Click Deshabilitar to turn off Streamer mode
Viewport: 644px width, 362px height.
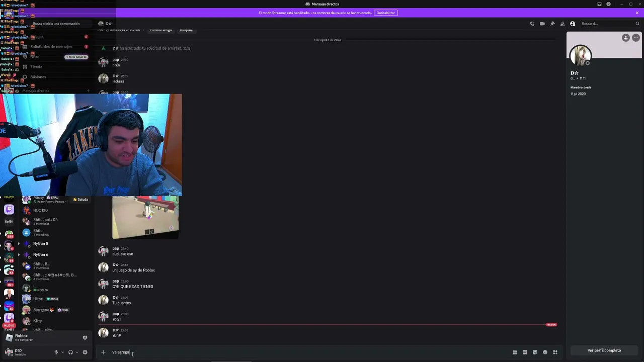(386, 13)
